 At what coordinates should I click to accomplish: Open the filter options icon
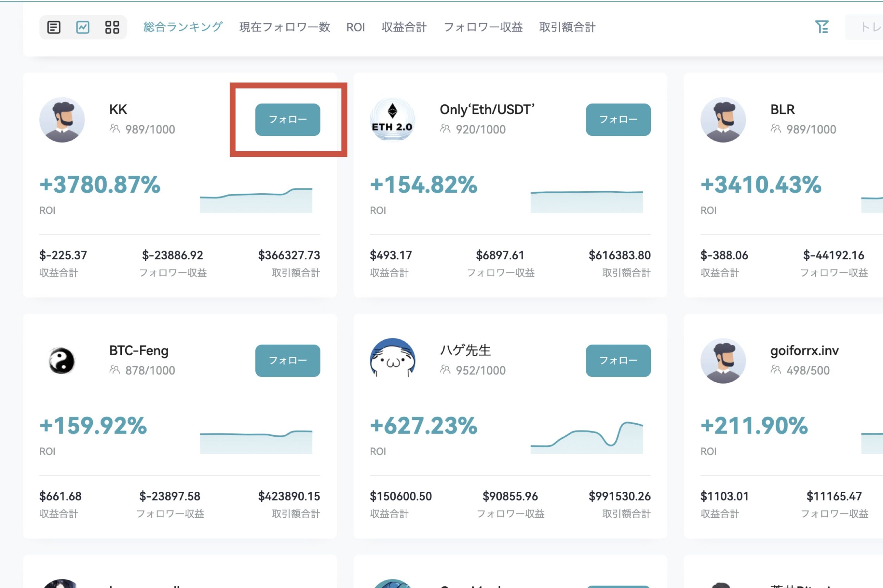click(x=823, y=27)
